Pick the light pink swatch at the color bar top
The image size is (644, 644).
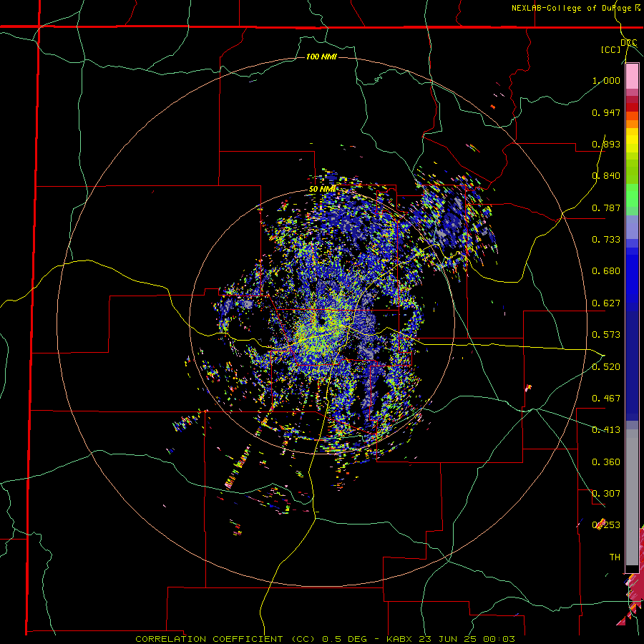(632, 76)
